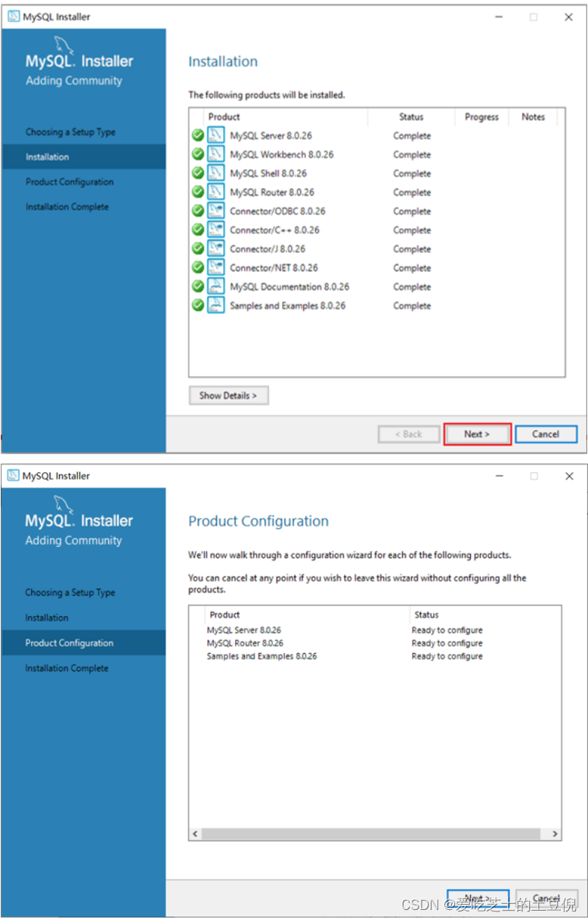Image resolution: width=588 pixels, height=919 pixels.
Task: Click the disabled Back button in Installation window
Action: [x=409, y=434]
